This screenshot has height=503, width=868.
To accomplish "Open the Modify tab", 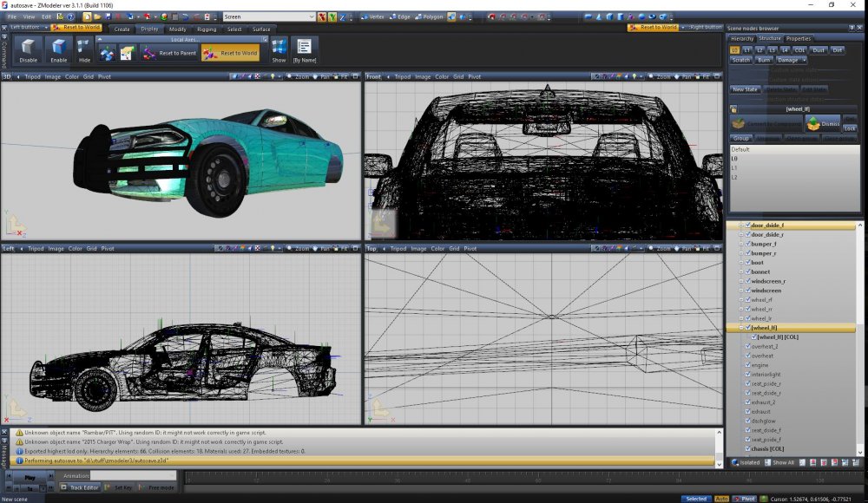I will point(177,29).
